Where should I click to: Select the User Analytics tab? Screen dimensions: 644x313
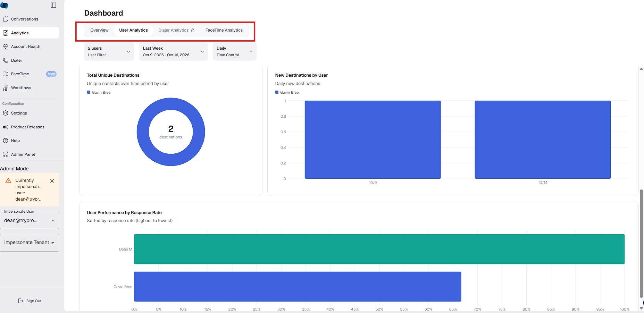tap(133, 30)
